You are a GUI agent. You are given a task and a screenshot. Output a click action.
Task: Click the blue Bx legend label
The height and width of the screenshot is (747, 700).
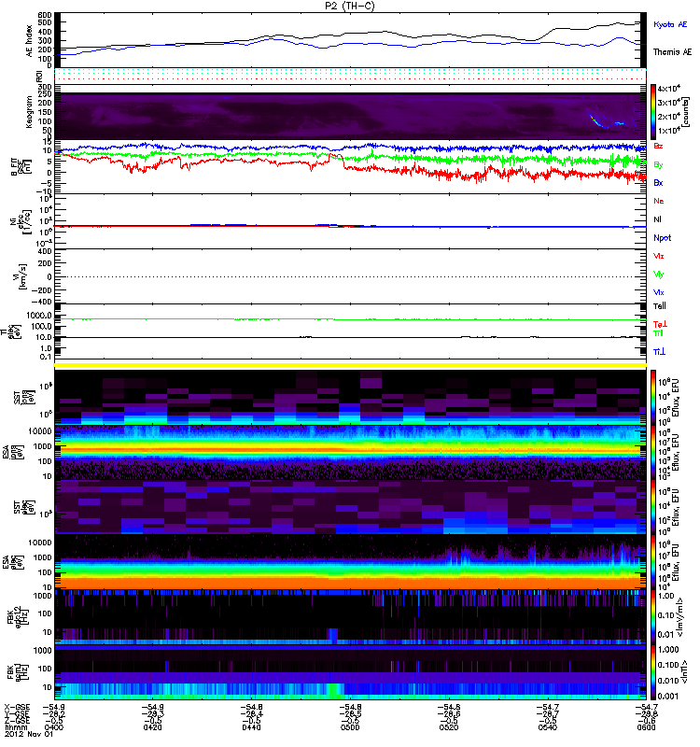click(x=658, y=182)
